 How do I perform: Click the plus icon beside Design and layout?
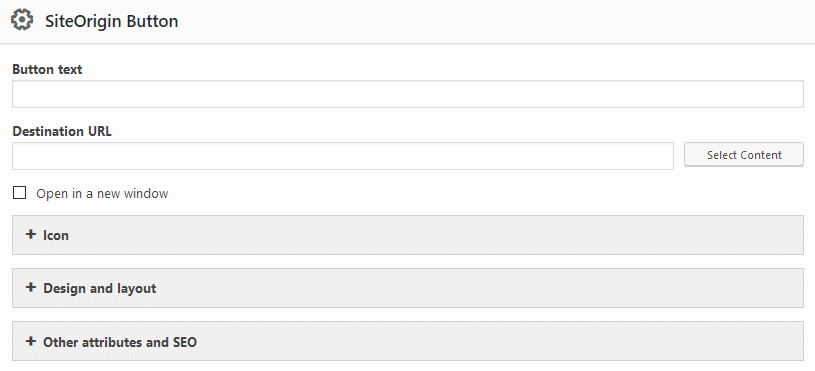coord(31,287)
